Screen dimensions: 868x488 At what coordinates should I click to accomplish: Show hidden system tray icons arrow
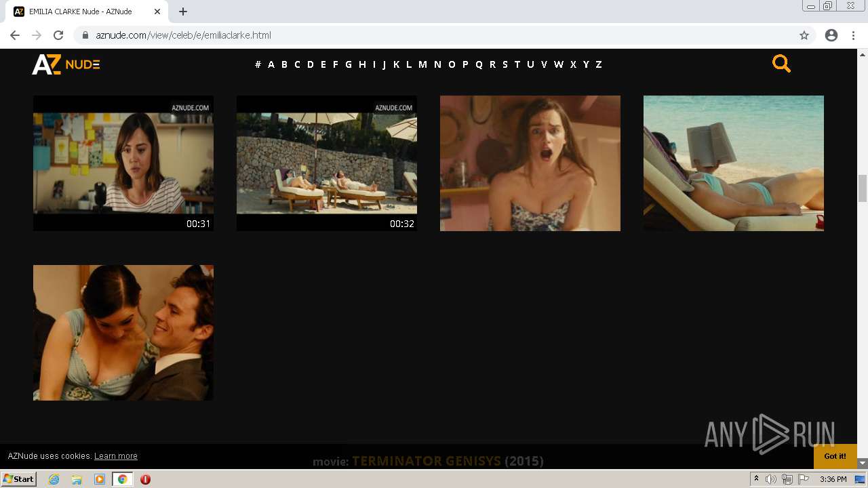[x=756, y=479]
